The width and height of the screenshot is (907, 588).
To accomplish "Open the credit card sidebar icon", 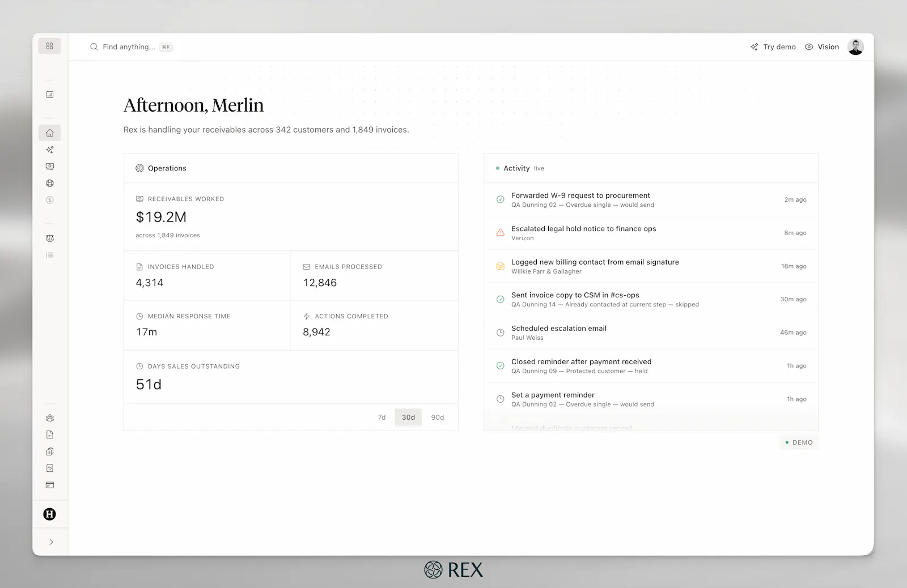I will [49, 485].
